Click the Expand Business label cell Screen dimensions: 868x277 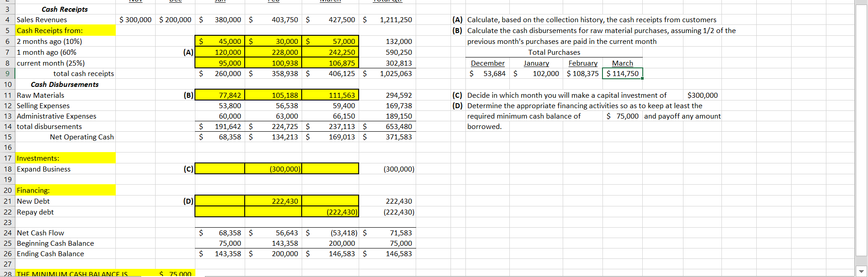click(65, 169)
